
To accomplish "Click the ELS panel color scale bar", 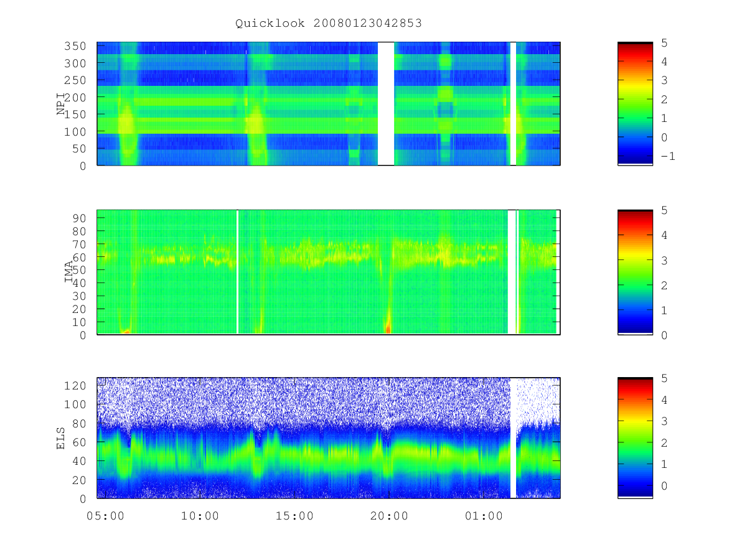I will click(x=635, y=438).
